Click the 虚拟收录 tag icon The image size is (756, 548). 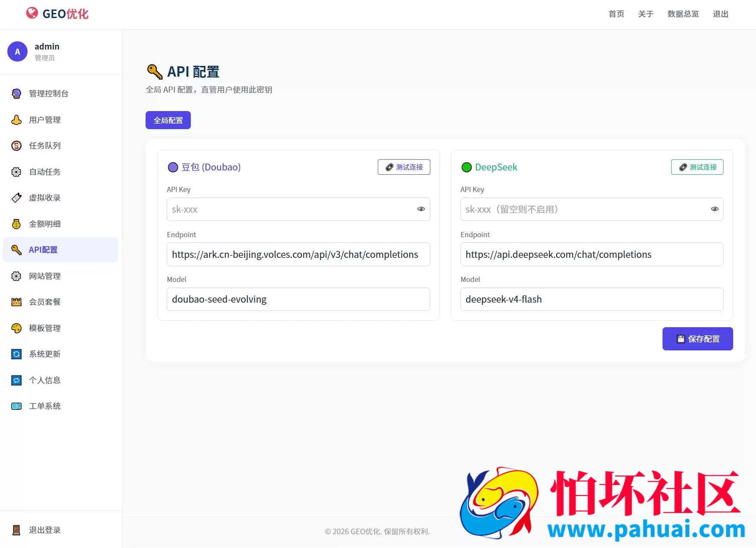[x=16, y=198]
